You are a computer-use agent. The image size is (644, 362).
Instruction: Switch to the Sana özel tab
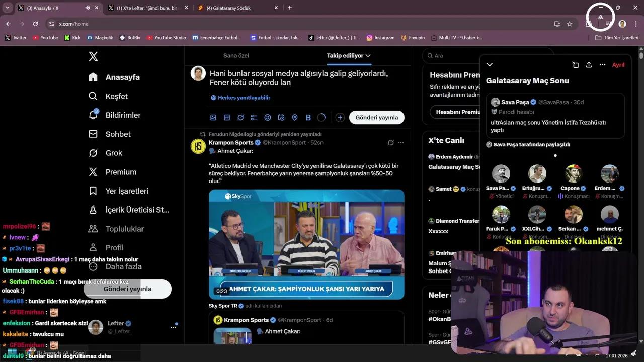pos(236,56)
